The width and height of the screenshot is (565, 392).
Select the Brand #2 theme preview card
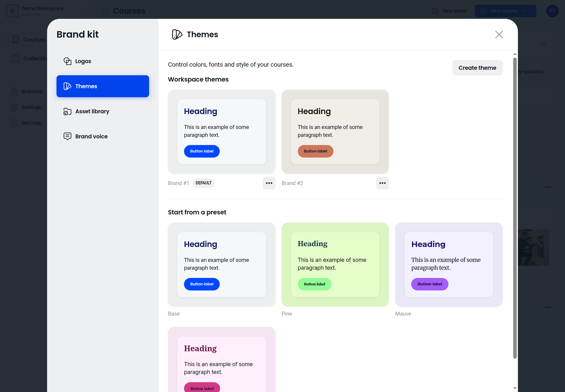(x=335, y=132)
